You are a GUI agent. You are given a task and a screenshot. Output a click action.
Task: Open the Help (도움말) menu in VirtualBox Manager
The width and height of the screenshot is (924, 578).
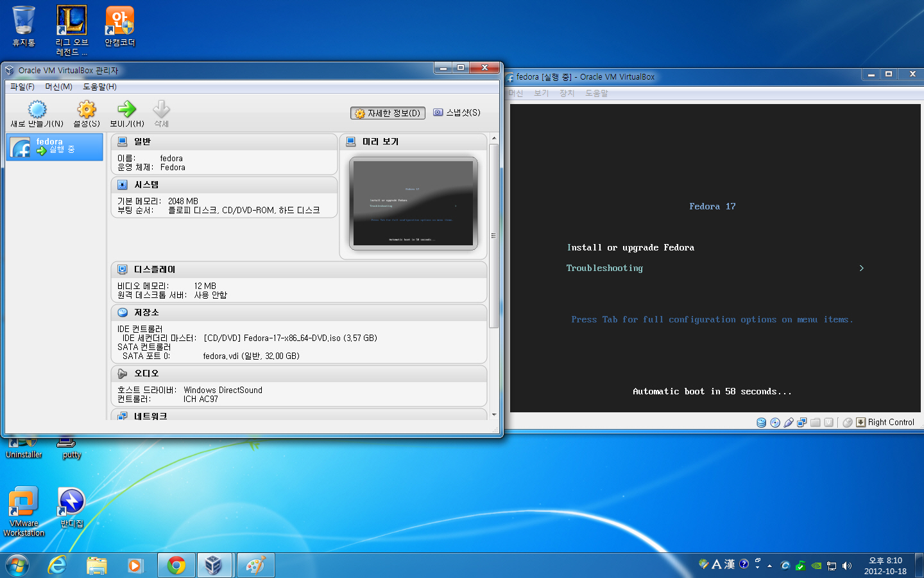coord(99,87)
